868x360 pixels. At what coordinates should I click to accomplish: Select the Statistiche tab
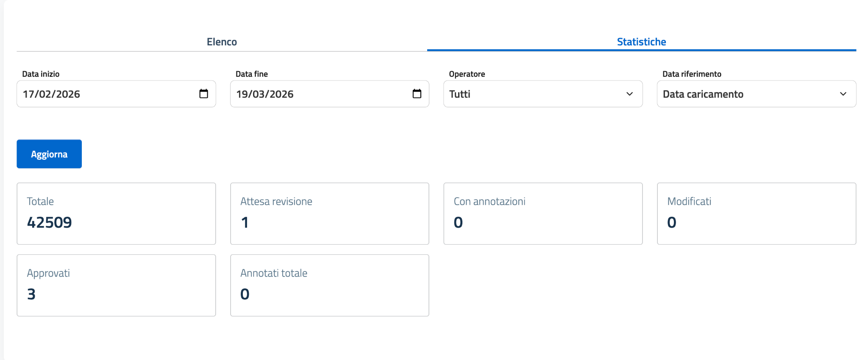tap(641, 42)
